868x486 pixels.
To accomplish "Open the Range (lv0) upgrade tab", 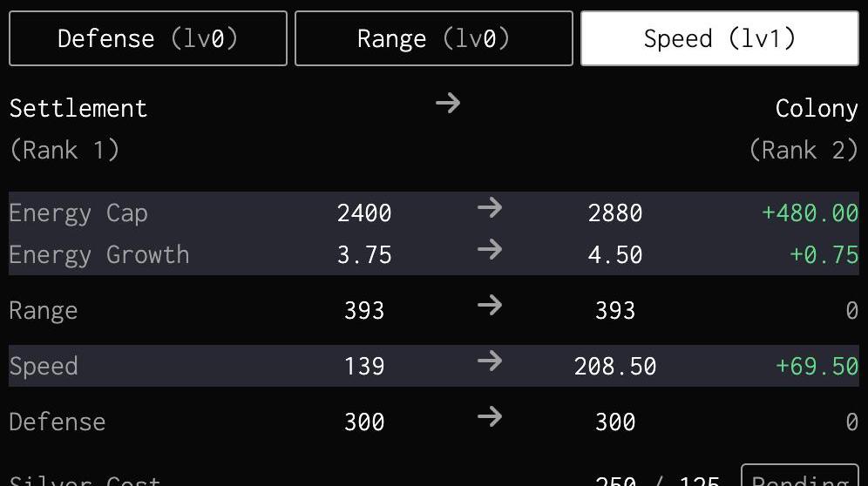I will pos(433,38).
